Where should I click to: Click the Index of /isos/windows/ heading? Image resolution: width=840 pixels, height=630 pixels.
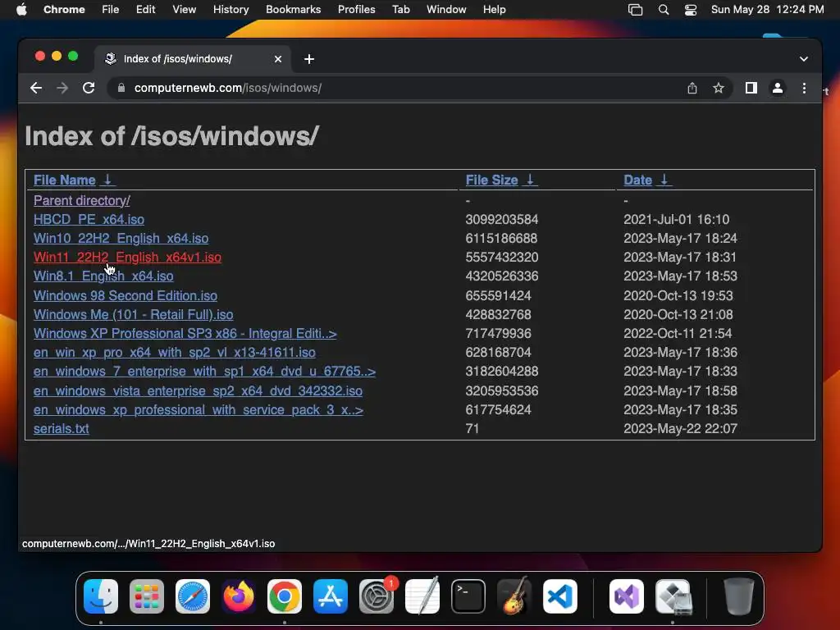coord(172,136)
